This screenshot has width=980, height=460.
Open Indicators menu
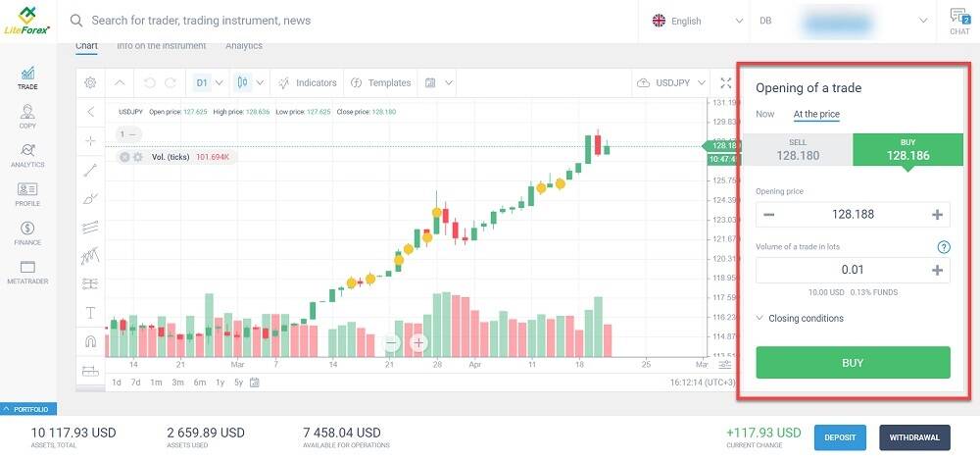pos(308,82)
